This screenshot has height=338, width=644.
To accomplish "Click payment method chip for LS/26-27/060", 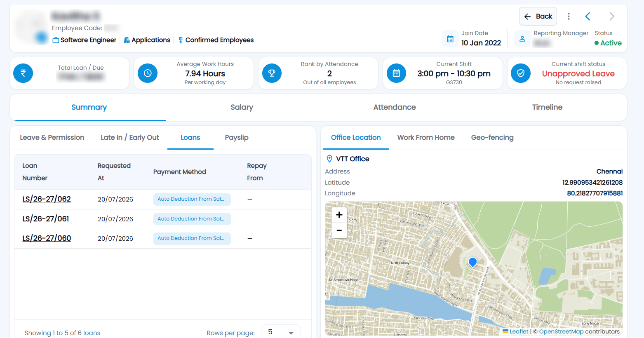I will (x=192, y=238).
